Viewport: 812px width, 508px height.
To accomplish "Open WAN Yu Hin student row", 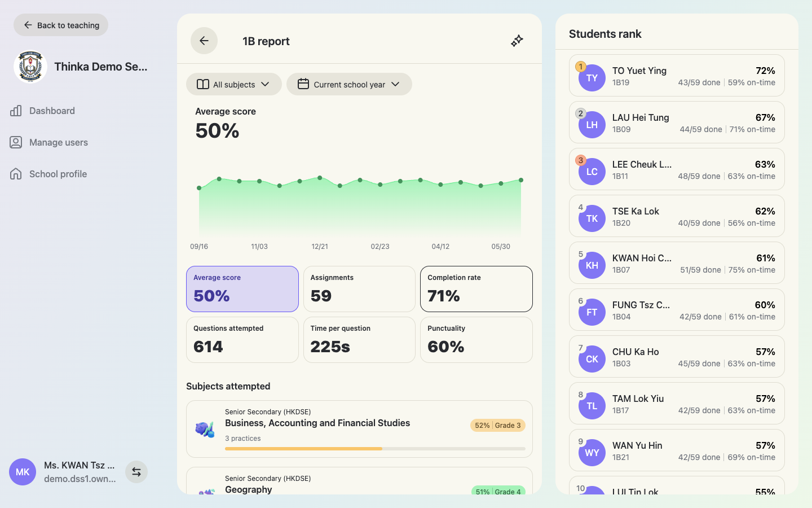I will (677, 450).
